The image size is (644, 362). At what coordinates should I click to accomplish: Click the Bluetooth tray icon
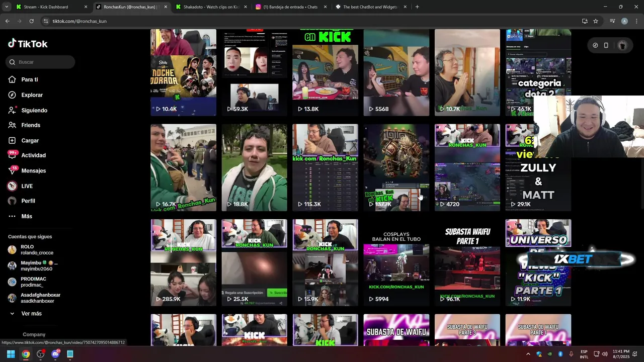[560, 354]
